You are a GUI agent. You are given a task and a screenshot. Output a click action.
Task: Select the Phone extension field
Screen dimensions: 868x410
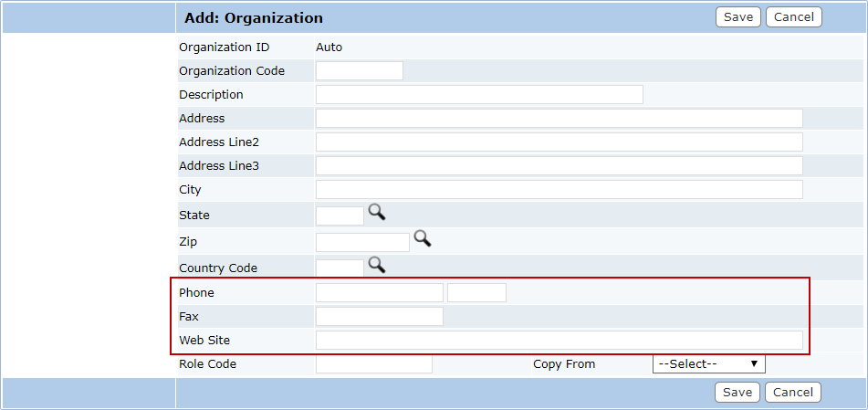[476, 292]
